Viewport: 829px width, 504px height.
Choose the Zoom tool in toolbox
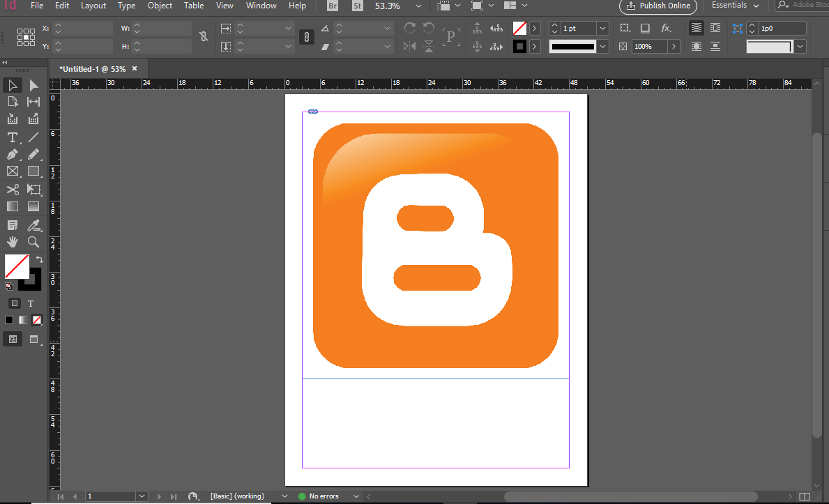pos(33,242)
